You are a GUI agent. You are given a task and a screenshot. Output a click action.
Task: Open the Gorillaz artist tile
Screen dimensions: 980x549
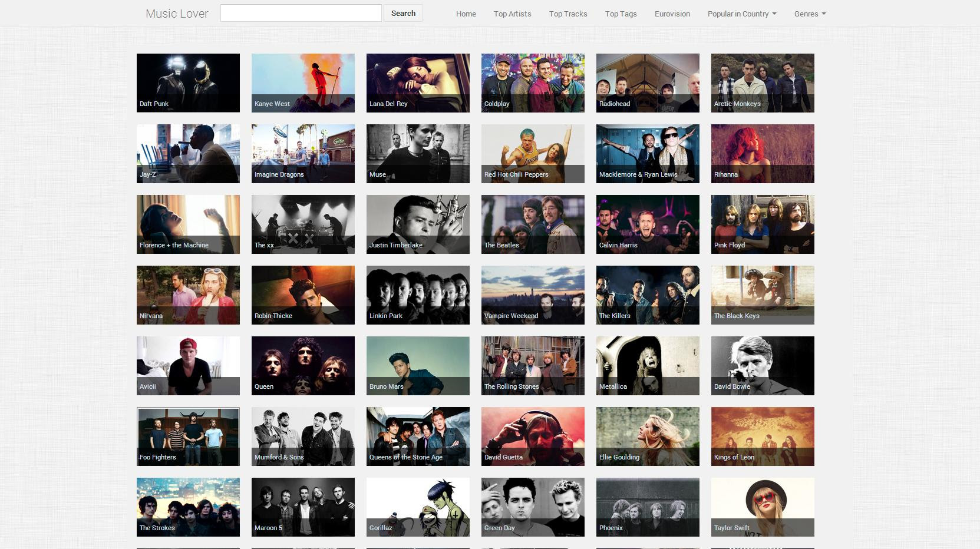coord(418,507)
